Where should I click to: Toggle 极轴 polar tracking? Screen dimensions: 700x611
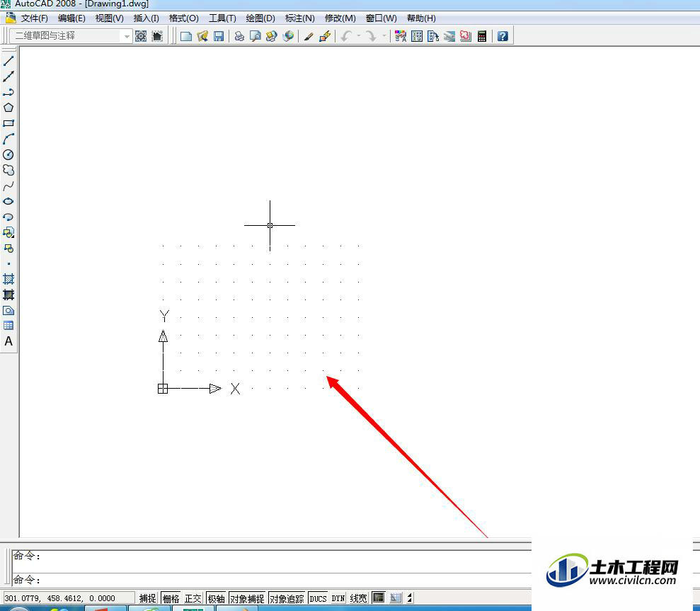[x=217, y=598]
